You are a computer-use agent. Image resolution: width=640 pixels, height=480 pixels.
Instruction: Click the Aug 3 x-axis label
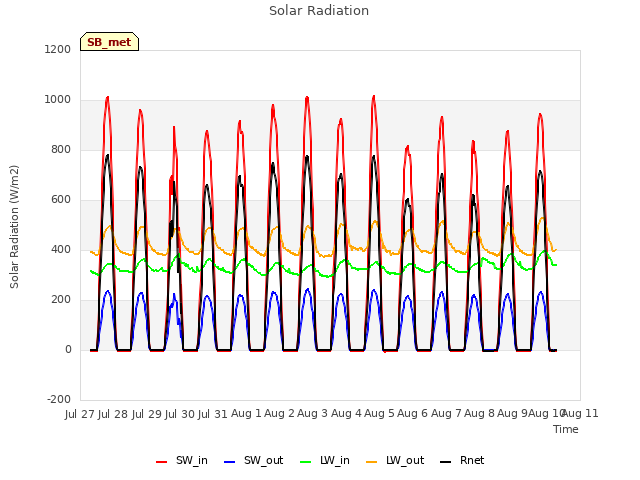313,414
